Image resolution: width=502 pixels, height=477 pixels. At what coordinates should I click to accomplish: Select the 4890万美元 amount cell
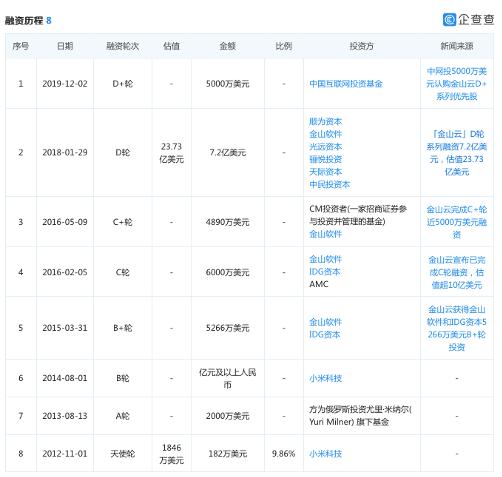[228, 222]
